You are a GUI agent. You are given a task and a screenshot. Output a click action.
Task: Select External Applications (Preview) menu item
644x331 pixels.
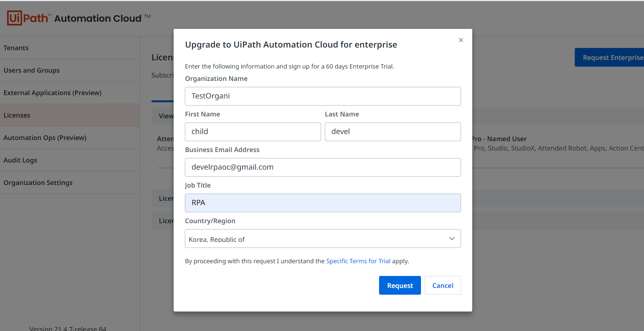click(x=70, y=93)
